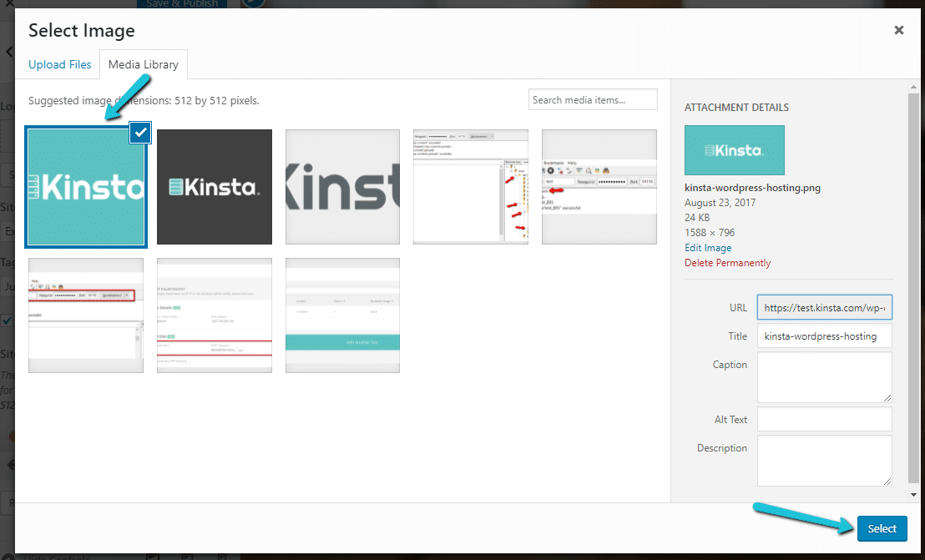
Task: Click the 24 KB file size text
Action: [697, 218]
